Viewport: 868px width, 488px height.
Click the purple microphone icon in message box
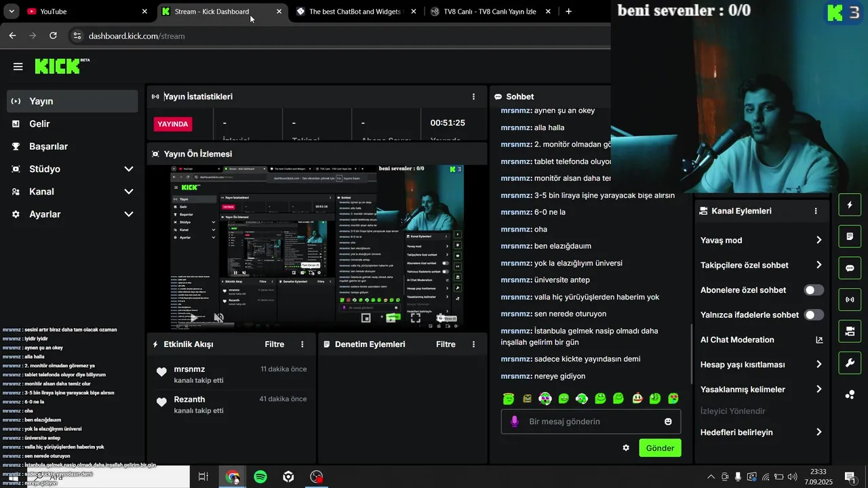pos(515,422)
